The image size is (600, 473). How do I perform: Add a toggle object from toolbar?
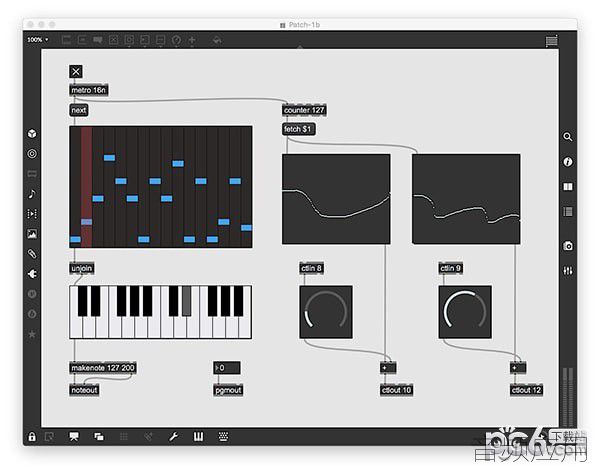[x=113, y=39]
